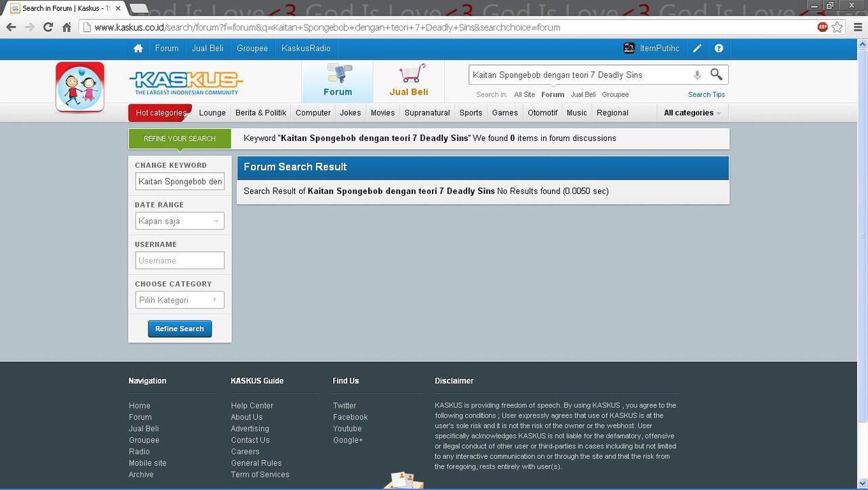Open the Sports category
The image size is (868, 490).
(x=471, y=113)
